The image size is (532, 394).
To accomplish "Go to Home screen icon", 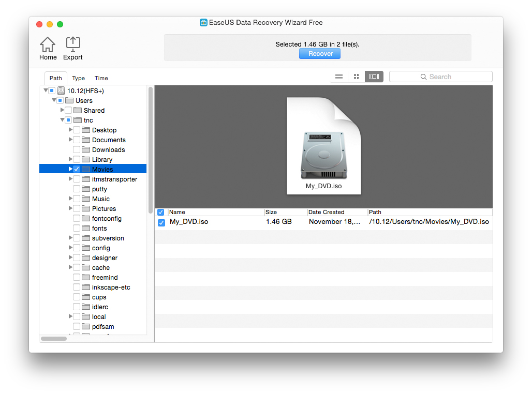I will click(x=48, y=45).
